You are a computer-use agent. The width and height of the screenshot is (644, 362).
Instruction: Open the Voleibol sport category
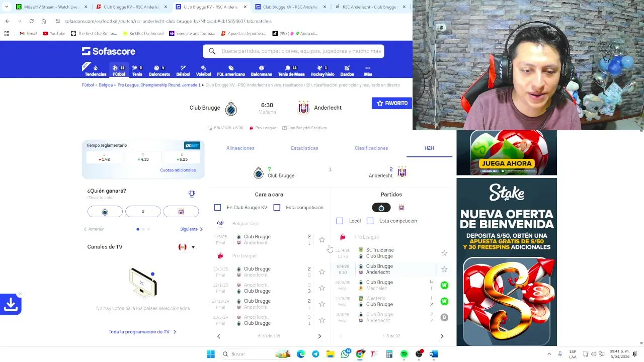(203, 70)
